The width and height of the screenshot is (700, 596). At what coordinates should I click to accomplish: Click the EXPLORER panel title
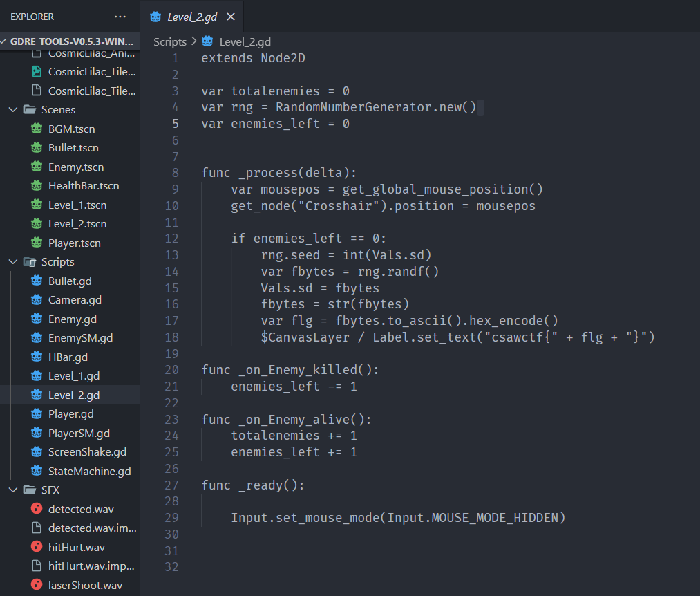click(32, 17)
